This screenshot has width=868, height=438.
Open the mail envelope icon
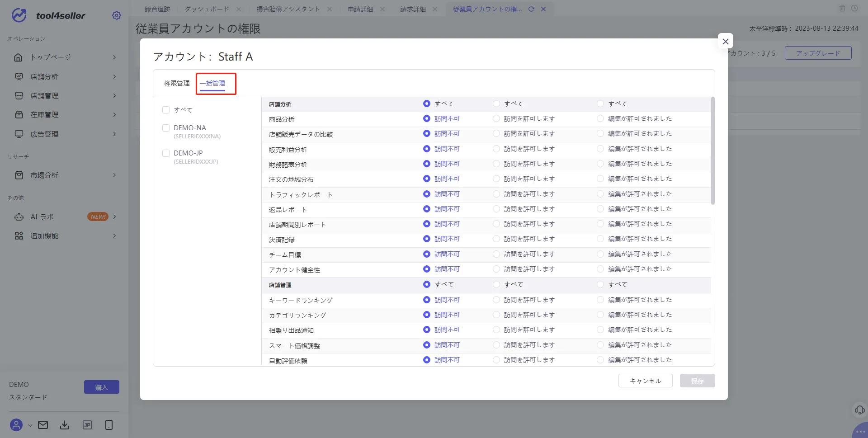(x=43, y=425)
